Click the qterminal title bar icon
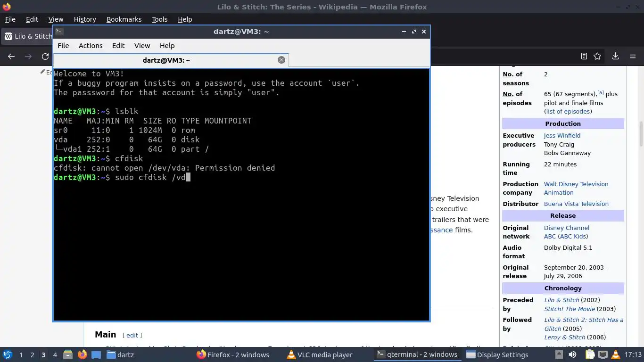Screen dimensions: 644x362 [59, 32]
